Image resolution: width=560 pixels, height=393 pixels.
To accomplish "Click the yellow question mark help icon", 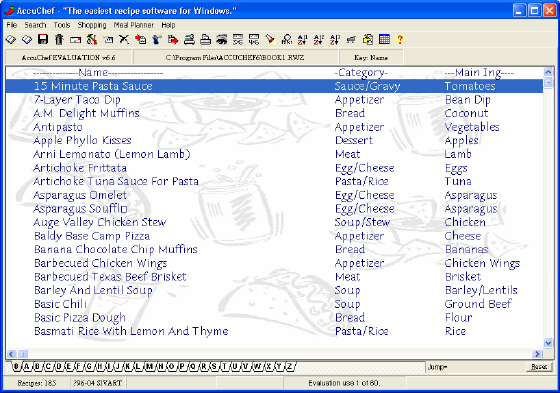I will (x=400, y=39).
